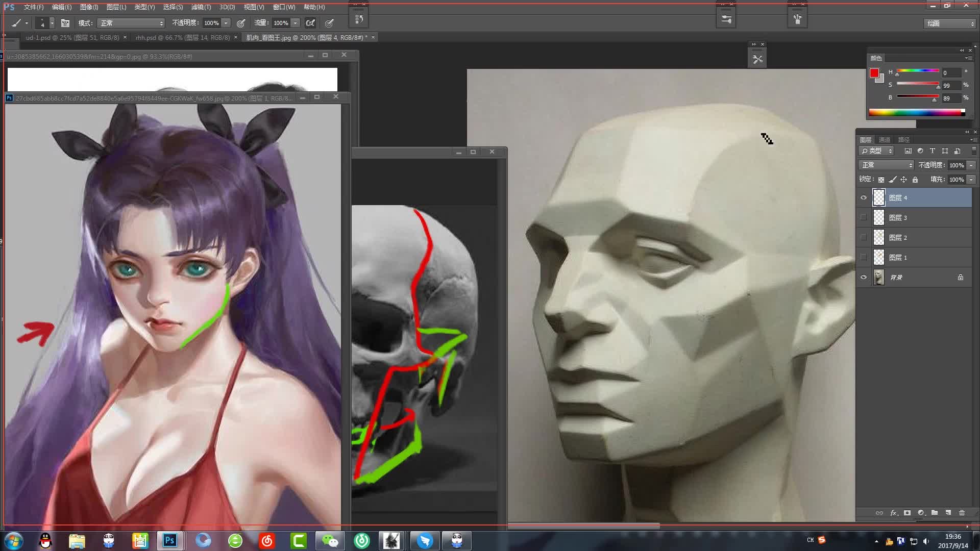Toggle lock all padlock icon
The image size is (980, 551).
point(915,180)
